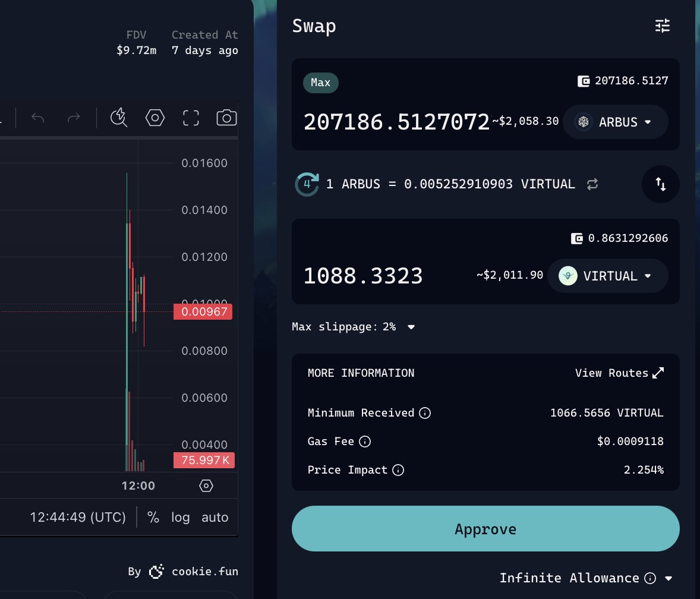The width and height of the screenshot is (700, 599).
Task: Undo last chart action
Action: pos(38,118)
